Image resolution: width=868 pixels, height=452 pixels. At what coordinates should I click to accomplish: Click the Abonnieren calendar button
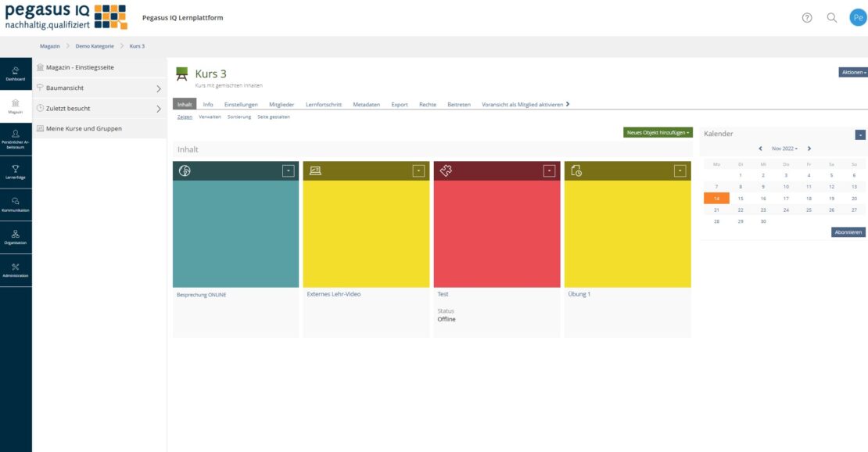pos(848,232)
